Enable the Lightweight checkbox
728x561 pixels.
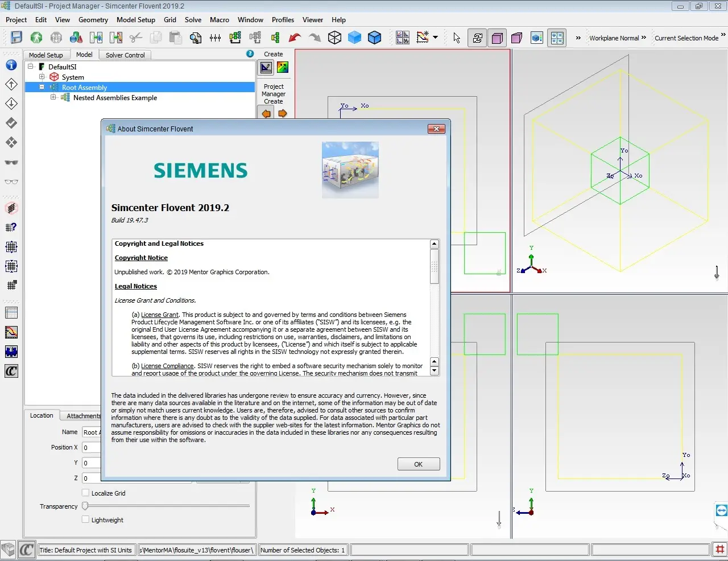(x=85, y=519)
